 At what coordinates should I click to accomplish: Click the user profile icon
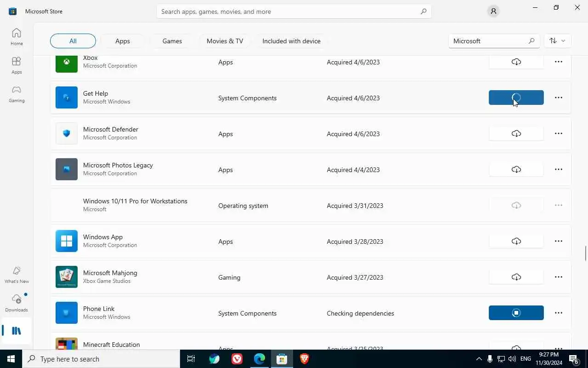493,11
